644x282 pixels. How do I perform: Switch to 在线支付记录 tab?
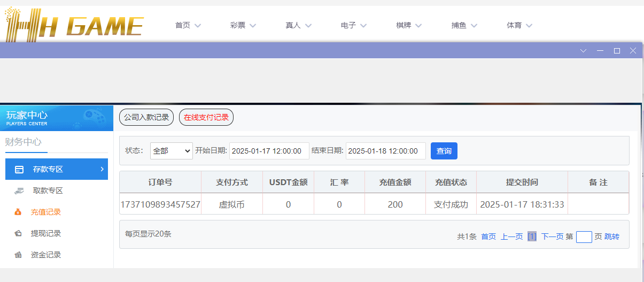(x=206, y=117)
